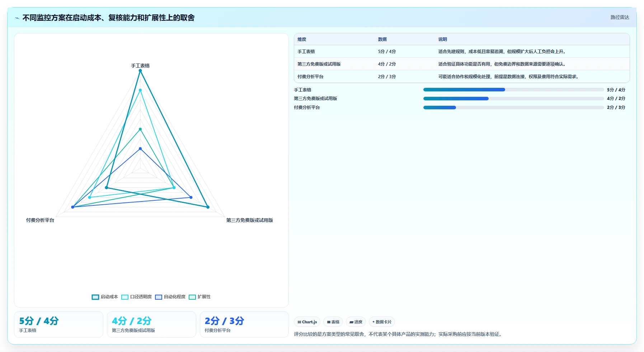
Task: Click the table cell 2分 / 3分
Action: click(387, 77)
